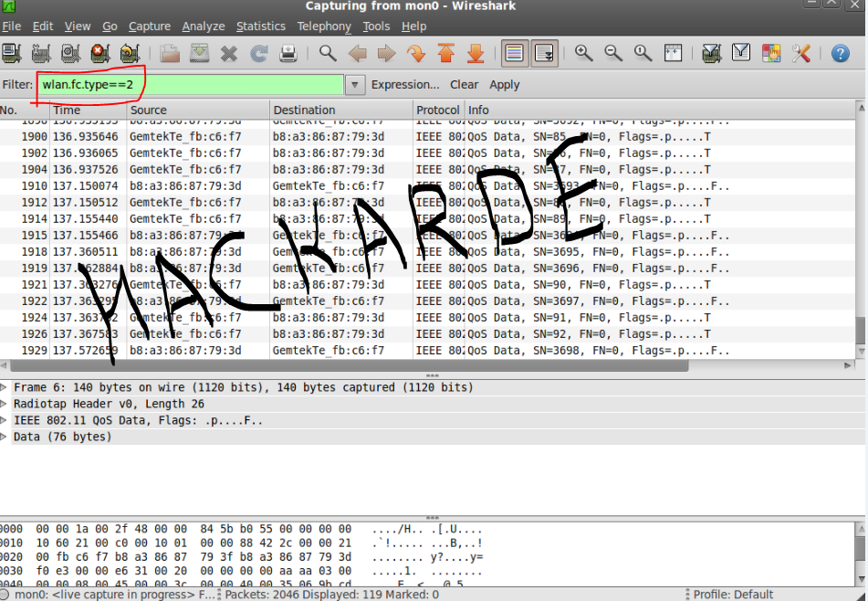Go to packet number icon
The height and width of the screenshot is (601, 868).
click(416, 53)
